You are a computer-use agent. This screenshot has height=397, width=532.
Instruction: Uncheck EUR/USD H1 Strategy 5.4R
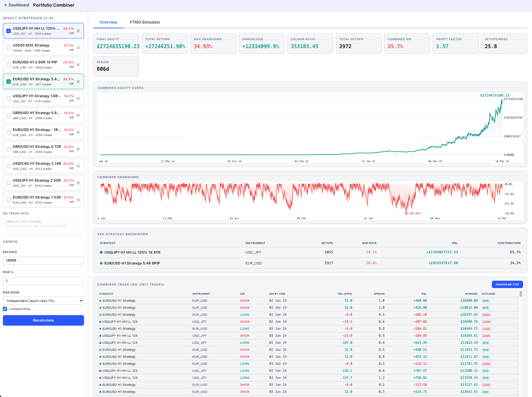pyautogui.click(x=8, y=81)
